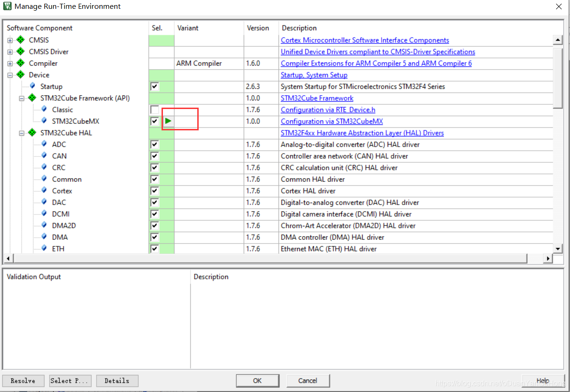Click the Help button
Viewport: 570px width, 392px height.
point(543,381)
